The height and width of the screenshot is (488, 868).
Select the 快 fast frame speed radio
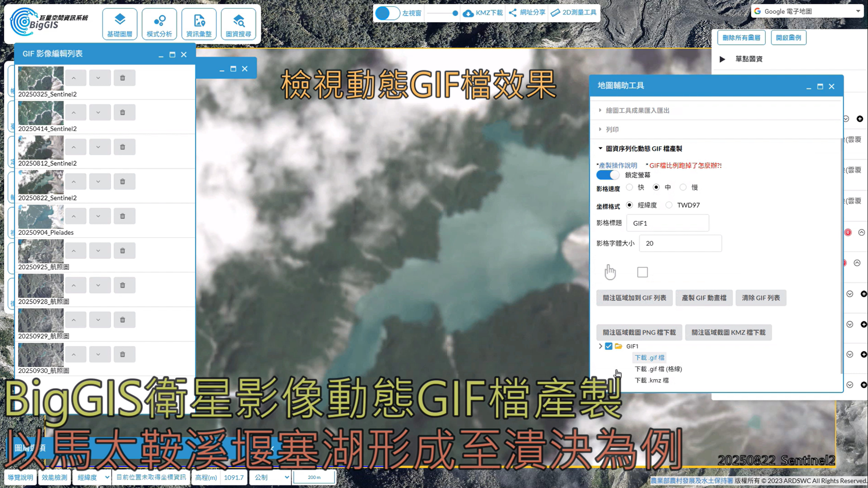[x=629, y=187]
